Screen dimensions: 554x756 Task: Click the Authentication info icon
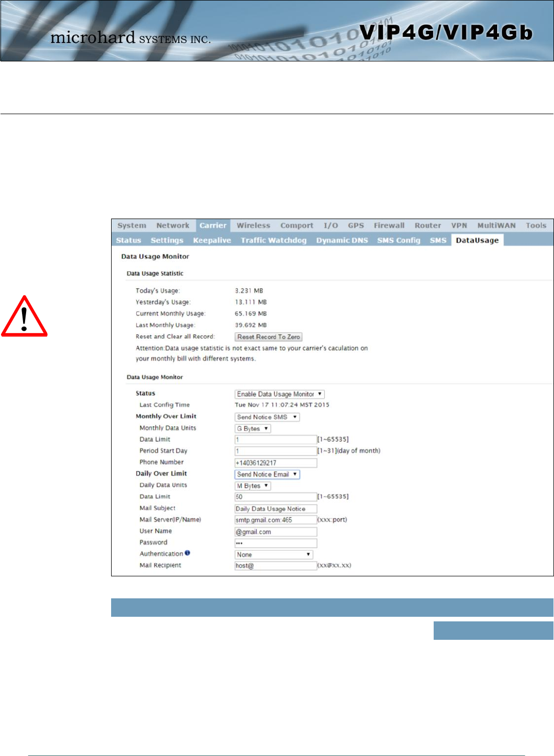187,553
